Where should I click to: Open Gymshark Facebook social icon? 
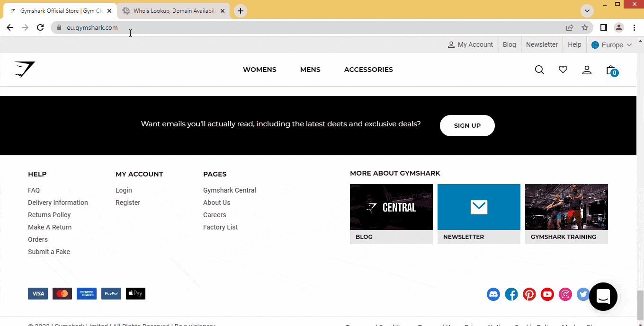pos(511,294)
